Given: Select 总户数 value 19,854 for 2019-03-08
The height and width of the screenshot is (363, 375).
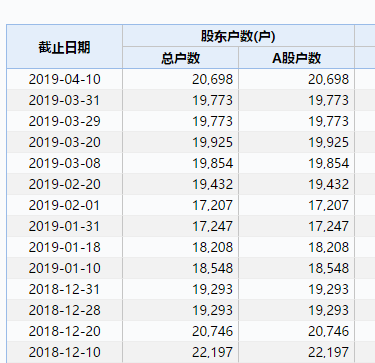Looking at the screenshot, I should coord(213,163).
